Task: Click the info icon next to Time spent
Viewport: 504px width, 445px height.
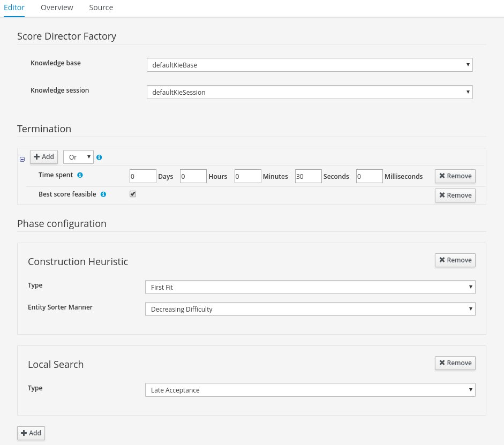Action: (79, 175)
